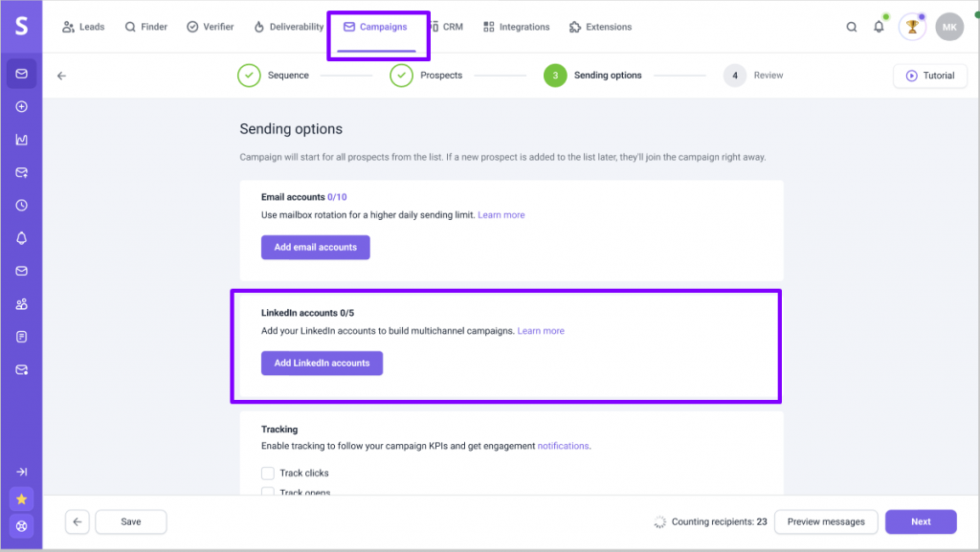Screen dimensions: 980x552
Task: Click the star icon in sidebar
Action: 21,499
